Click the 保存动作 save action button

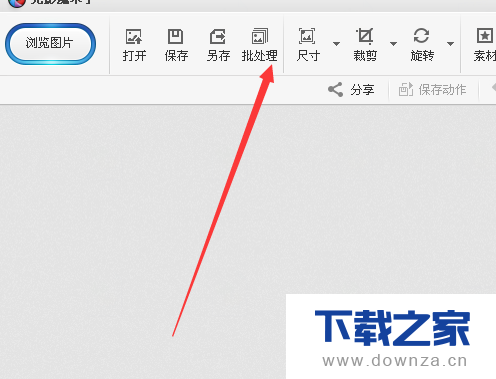(x=432, y=90)
